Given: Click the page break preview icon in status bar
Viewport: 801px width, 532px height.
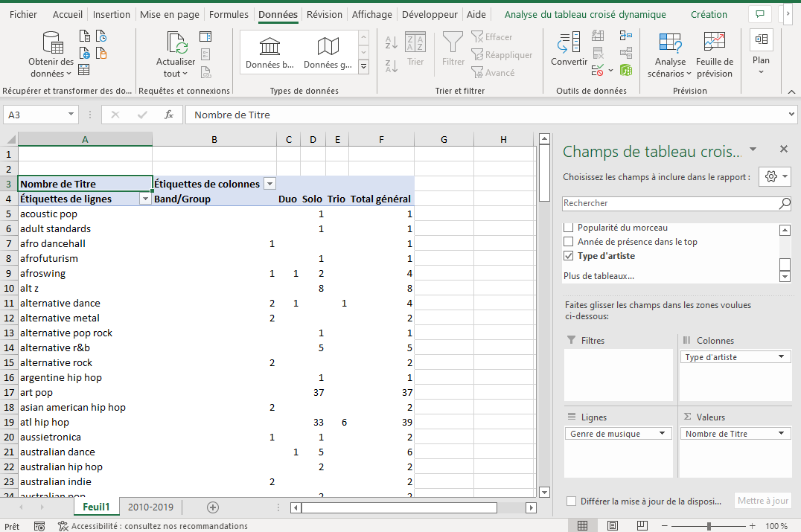Looking at the screenshot, I should point(642,525).
